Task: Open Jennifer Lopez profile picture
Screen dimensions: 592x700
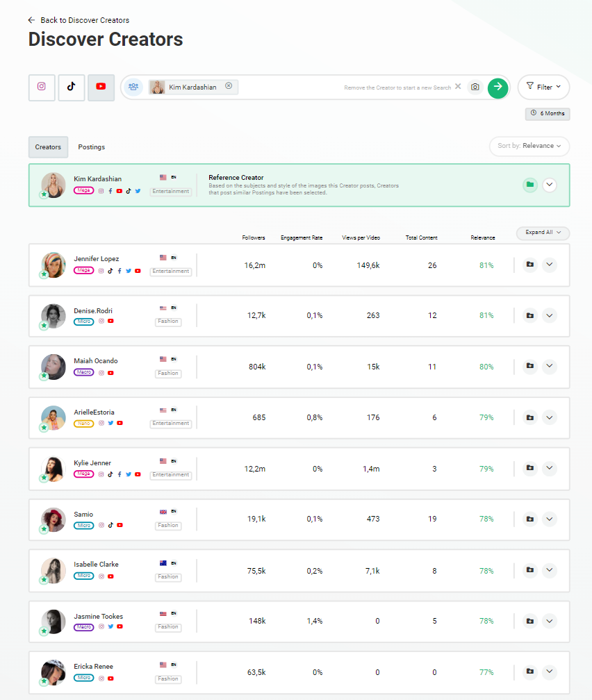Action: 54,265
